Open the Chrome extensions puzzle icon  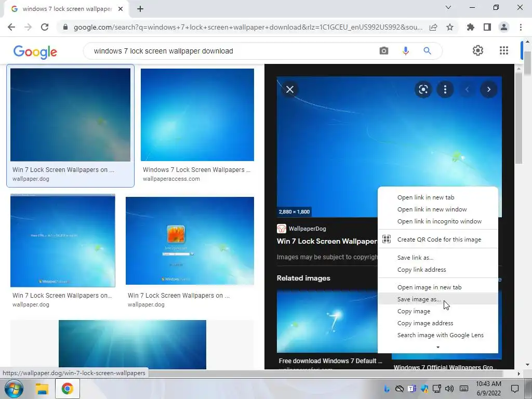(470, 27)
